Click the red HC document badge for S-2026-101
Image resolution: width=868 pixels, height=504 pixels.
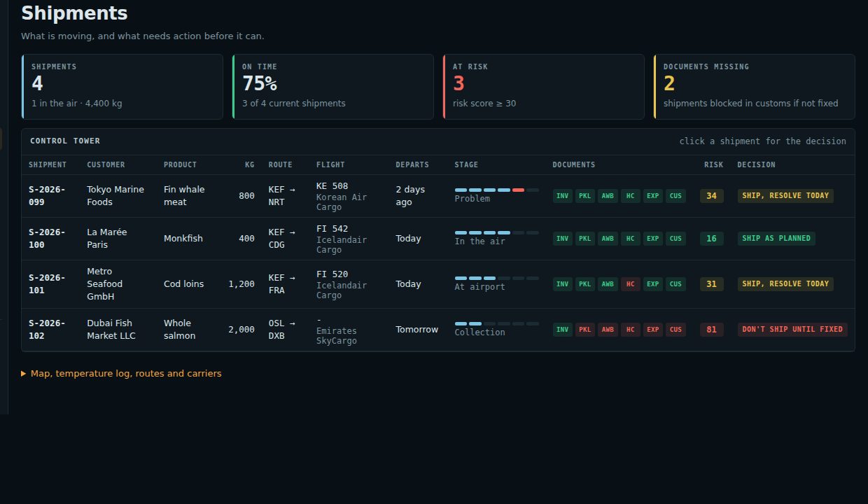point(630,284)
